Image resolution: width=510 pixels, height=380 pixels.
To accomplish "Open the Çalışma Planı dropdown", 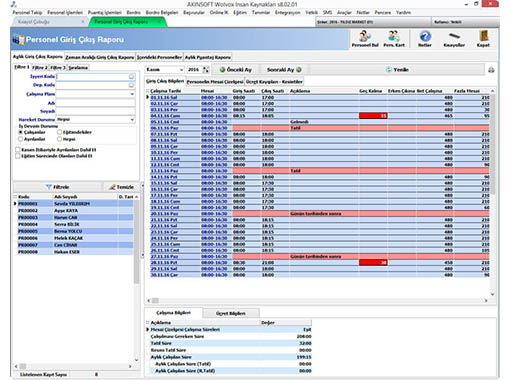I will [132, 94].
